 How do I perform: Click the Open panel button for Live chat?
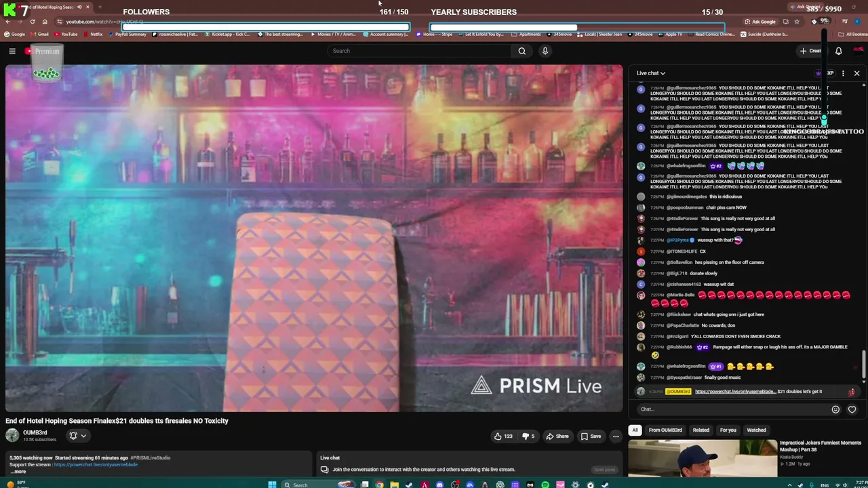coord(604,470)
